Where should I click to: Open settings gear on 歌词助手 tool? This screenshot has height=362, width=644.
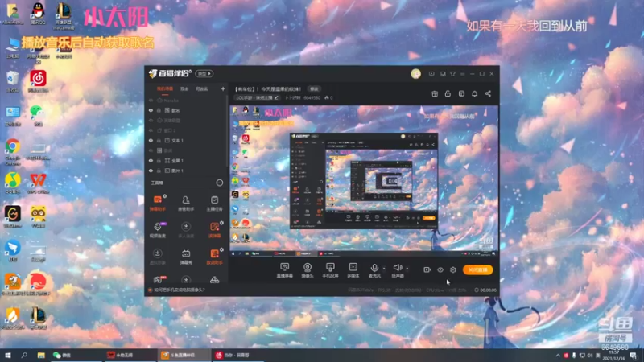pos(222,249)
